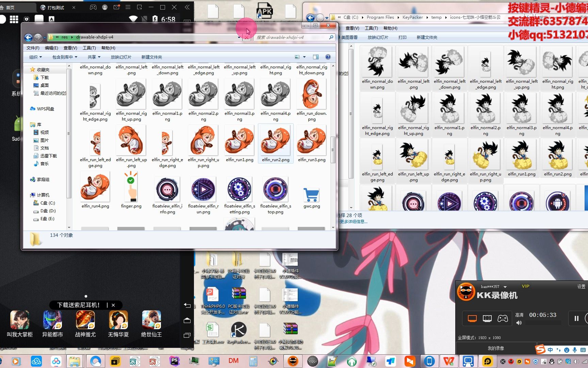
Task: Click 美图看看 in back Explorer toolbar
Action: (349, 37)
